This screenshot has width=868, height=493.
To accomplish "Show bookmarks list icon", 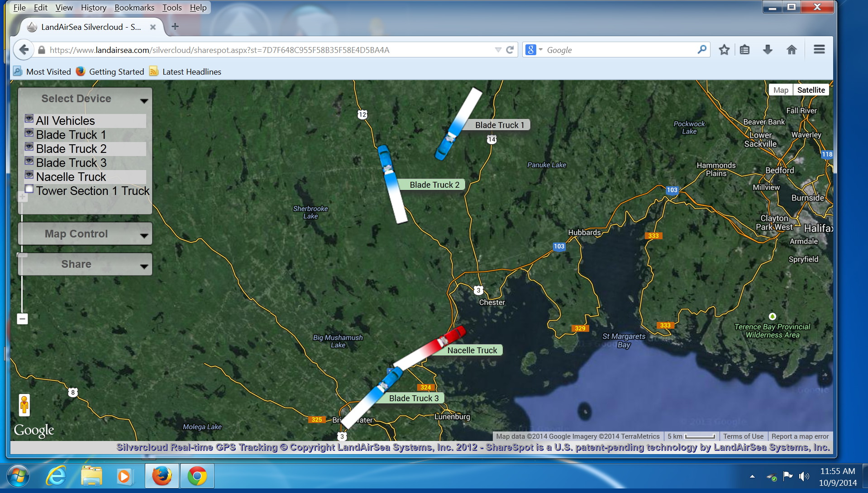I will (x=745, y=50).
